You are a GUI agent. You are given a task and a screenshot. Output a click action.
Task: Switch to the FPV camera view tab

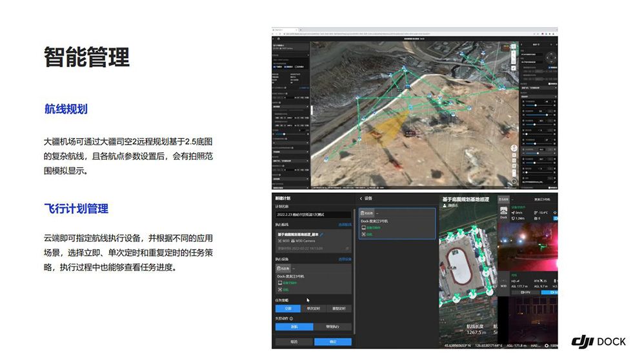(526, 292)
